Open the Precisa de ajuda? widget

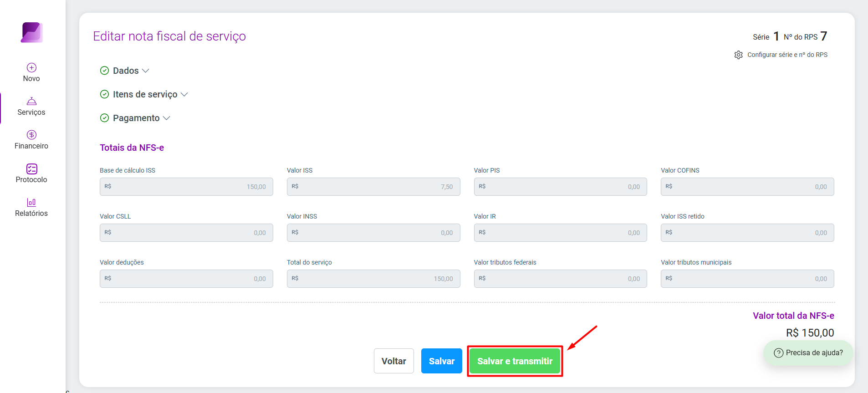point(808,353)
